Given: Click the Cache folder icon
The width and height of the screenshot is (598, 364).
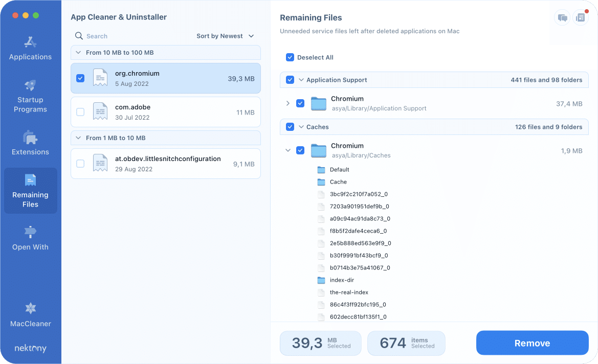Looking at the screenshot, I should point(321,182).
